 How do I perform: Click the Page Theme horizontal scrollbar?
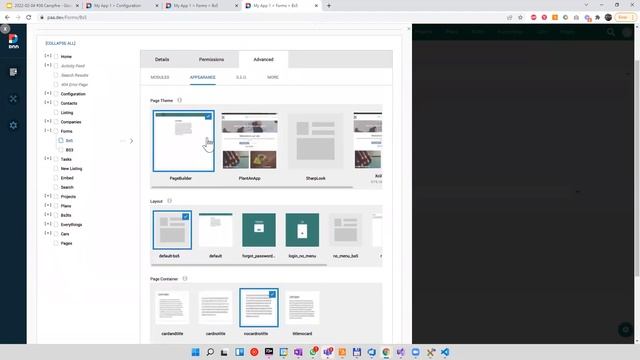click(252, 187)
